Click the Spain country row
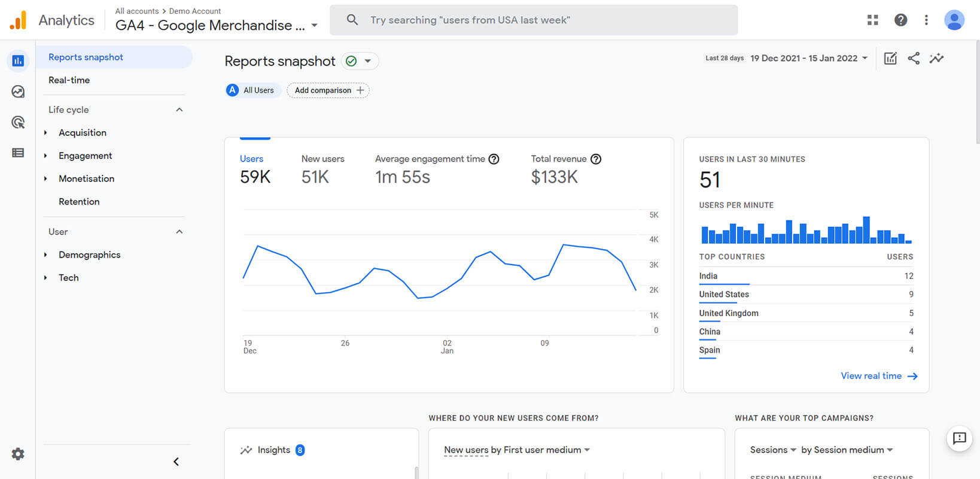 point(806,350)
